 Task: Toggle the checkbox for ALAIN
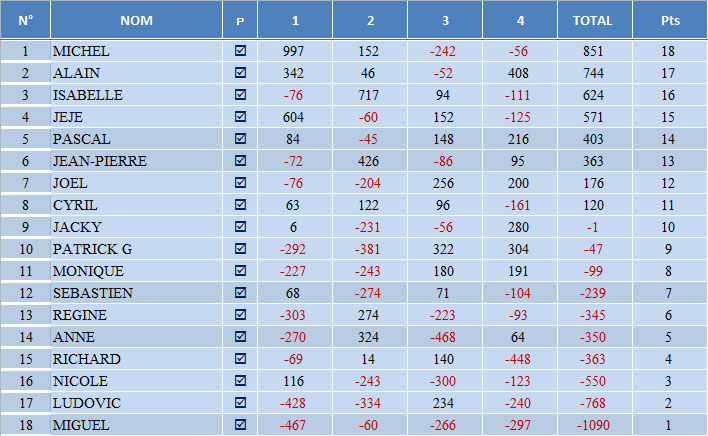pyautogui.click(x=240, y=73)
